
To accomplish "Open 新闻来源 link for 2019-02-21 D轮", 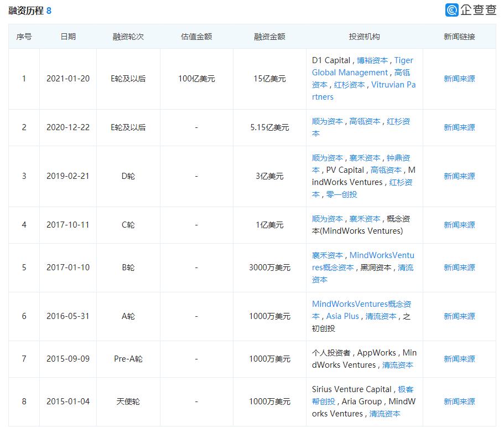I will tap(459, 176).
